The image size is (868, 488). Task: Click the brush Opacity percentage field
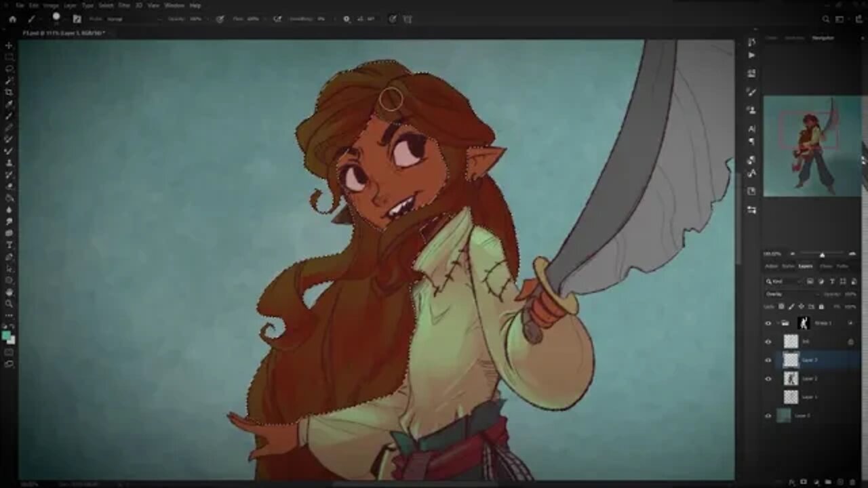point(196,19)
